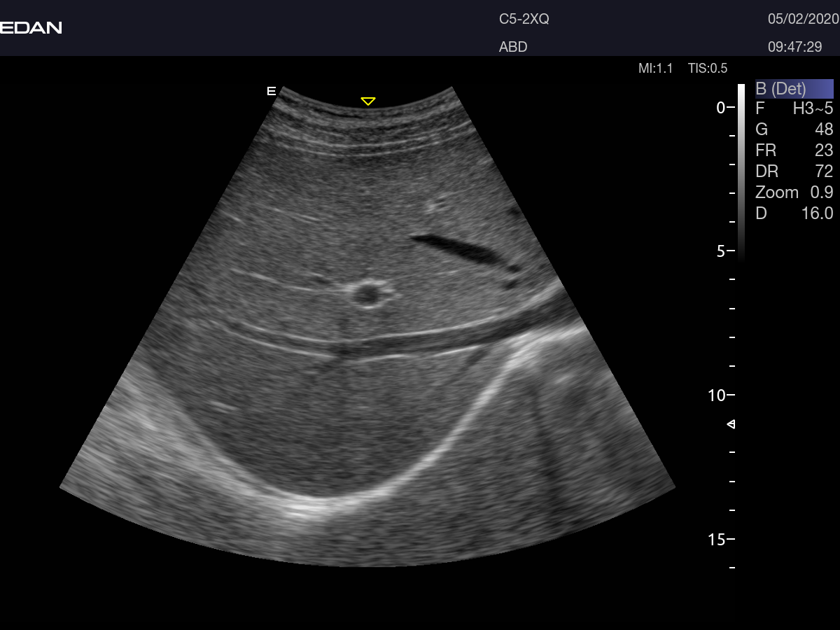Switch to the ABD application mode
The height and width of the screenshot is (630, 840).
tap(512, 47)
